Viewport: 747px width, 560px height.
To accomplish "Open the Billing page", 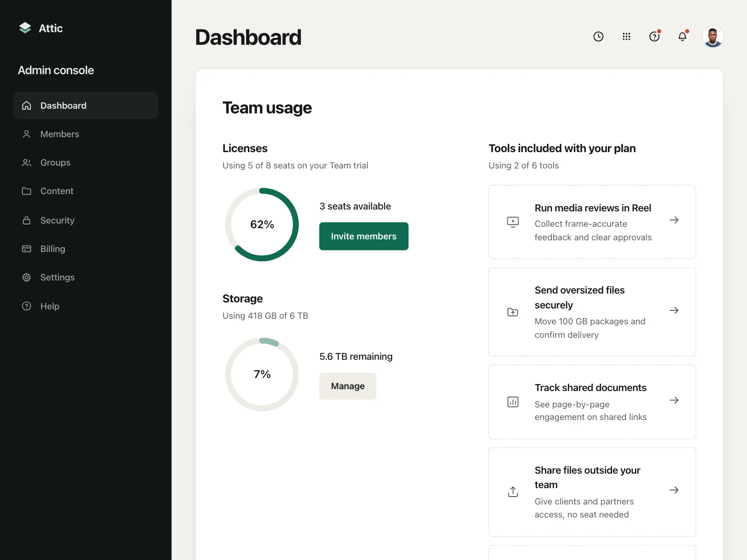I will [x=86, y=249].
